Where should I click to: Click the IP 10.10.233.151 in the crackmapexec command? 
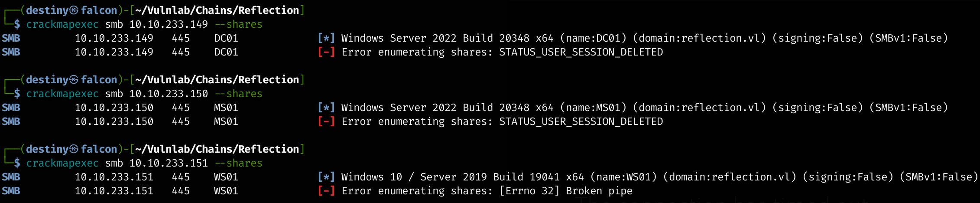pos(169,163)
